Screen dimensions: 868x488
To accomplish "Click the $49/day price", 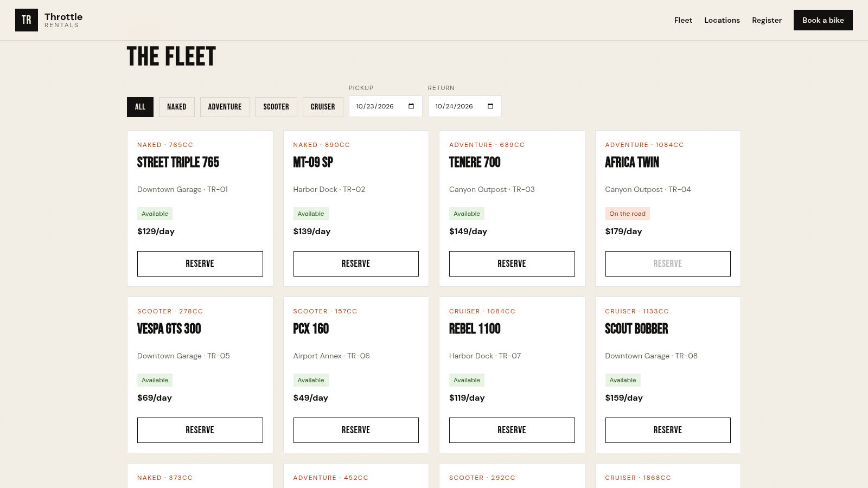I will click(x=310, y=398).
